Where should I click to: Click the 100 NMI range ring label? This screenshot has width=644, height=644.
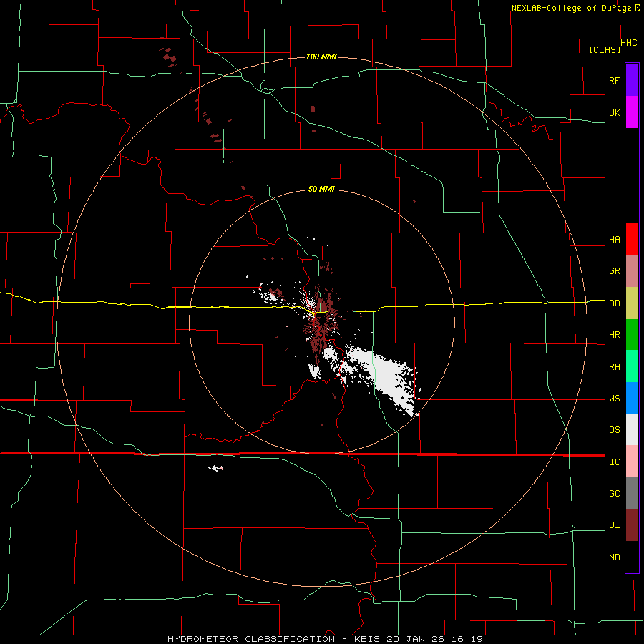point(321,57)
